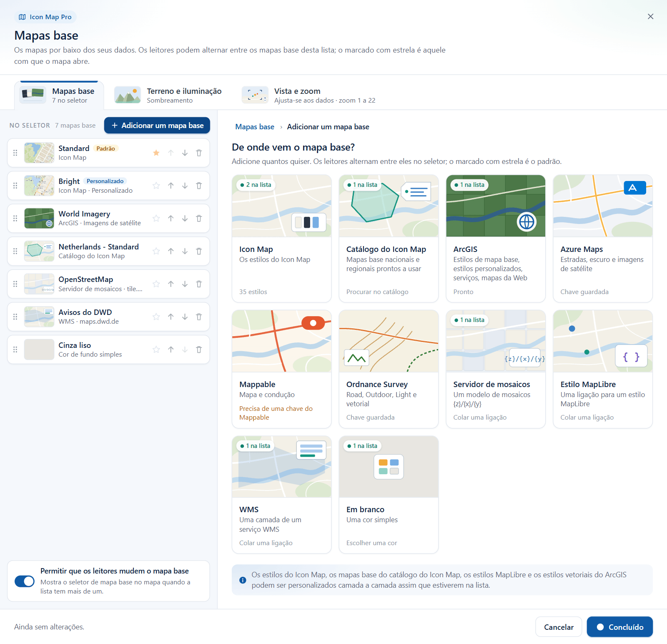Image resolution: width=667 pixels, height=644 pixels.
Task: Star Bright as the default basemap
Action: tap(156, 186)
